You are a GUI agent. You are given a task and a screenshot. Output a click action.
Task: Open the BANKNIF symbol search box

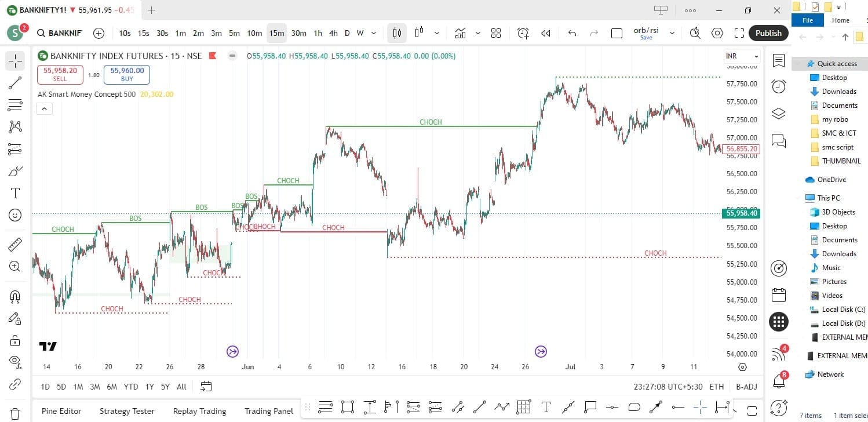pos(60,33)
